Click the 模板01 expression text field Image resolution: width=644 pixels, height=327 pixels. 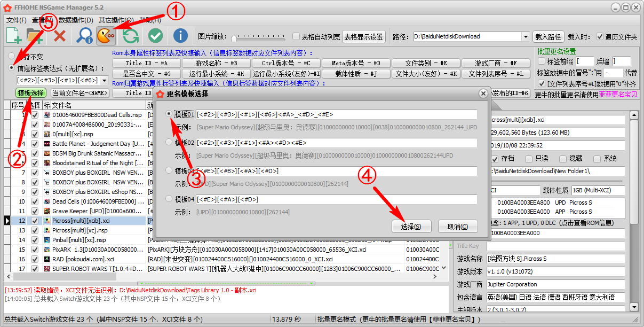336,114
